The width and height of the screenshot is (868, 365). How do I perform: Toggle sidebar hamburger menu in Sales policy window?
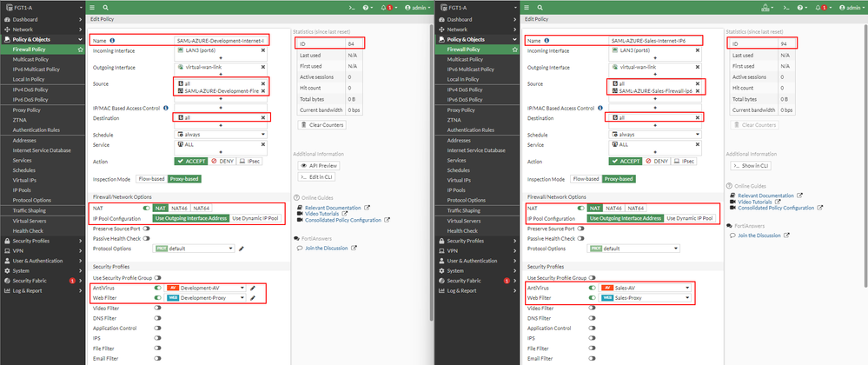point(527,8)
